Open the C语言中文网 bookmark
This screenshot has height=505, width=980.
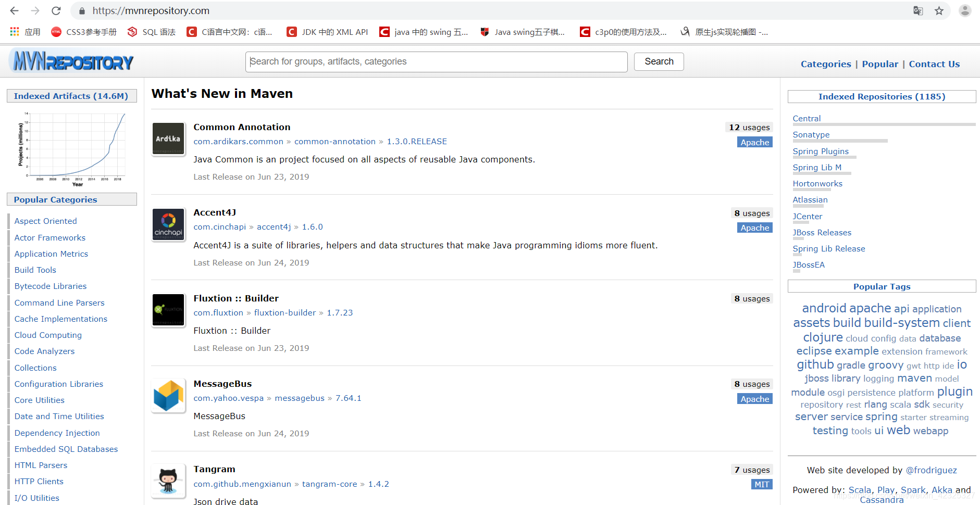[230, 32]
